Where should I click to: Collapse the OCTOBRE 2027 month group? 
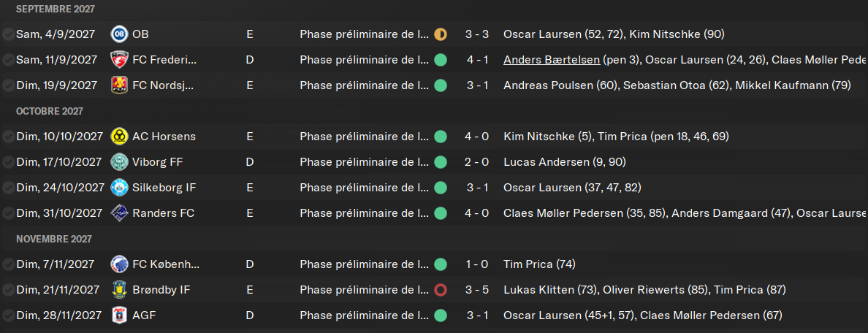[x=50, y=111]
